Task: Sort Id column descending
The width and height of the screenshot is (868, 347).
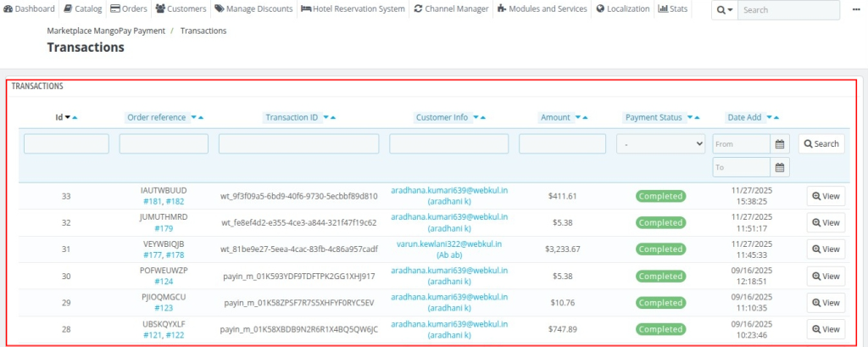Action: [x=68, y=118]
